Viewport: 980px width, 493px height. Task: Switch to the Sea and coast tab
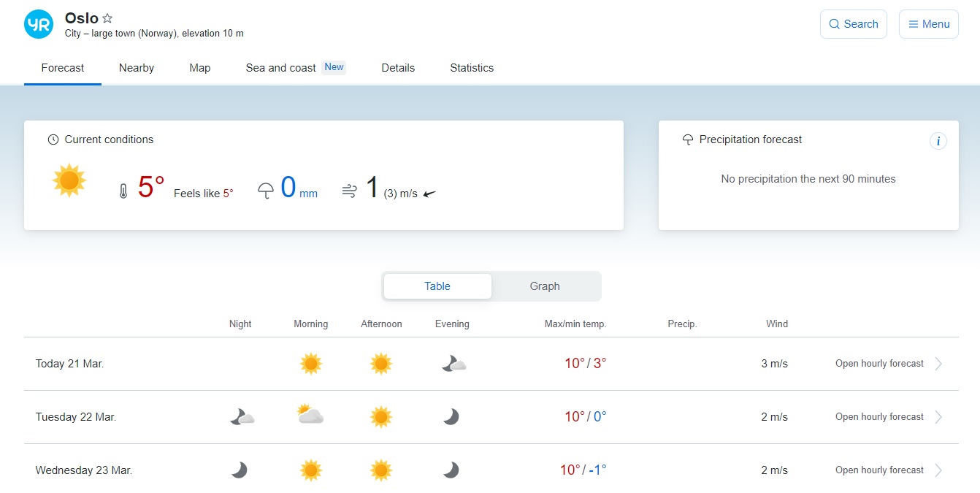pos(280,67)
